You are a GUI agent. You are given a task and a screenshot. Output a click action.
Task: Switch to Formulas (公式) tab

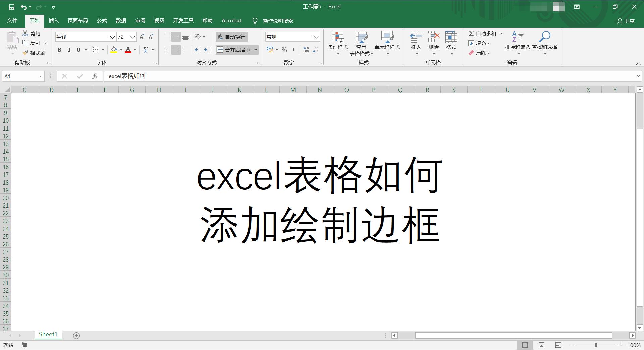tap(102, 21)
